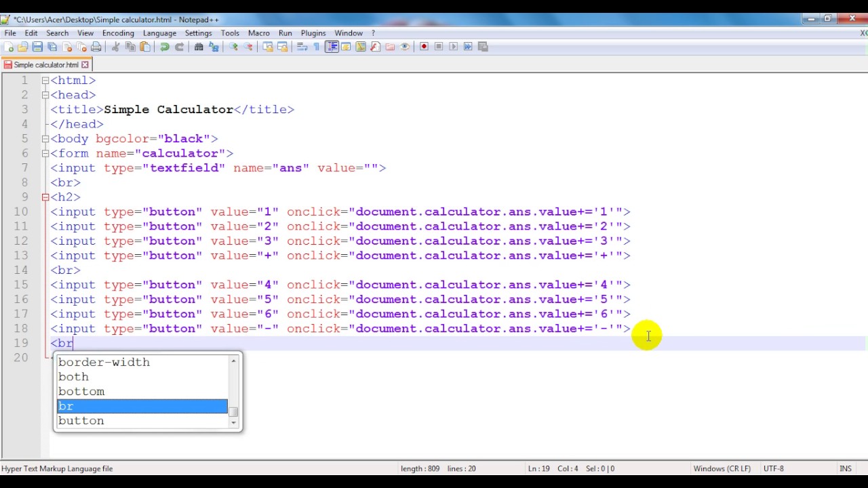Screen dimensions: 868x488
Task: Save the current file via toolbar
Action: click(x=37, y=47)
